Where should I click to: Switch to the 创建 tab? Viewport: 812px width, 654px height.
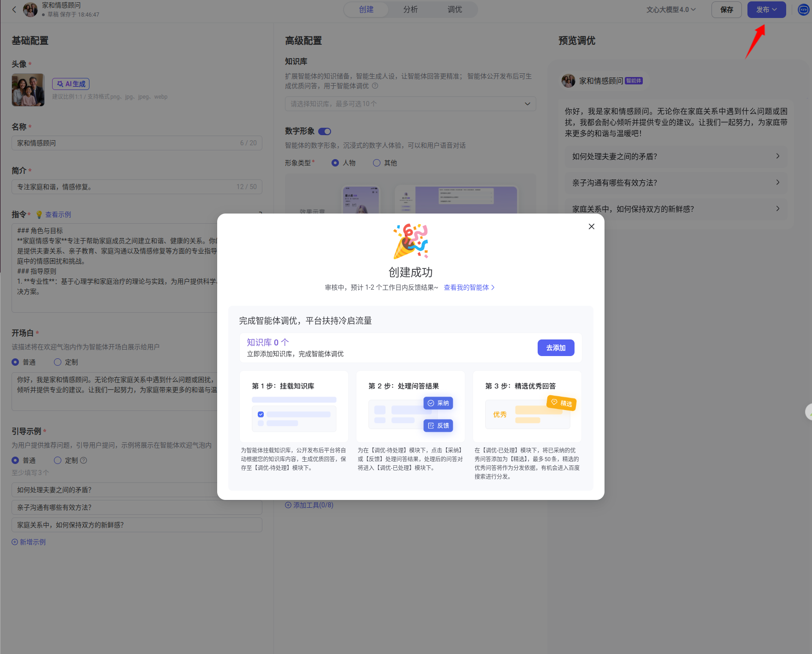[x=366, y=10]
